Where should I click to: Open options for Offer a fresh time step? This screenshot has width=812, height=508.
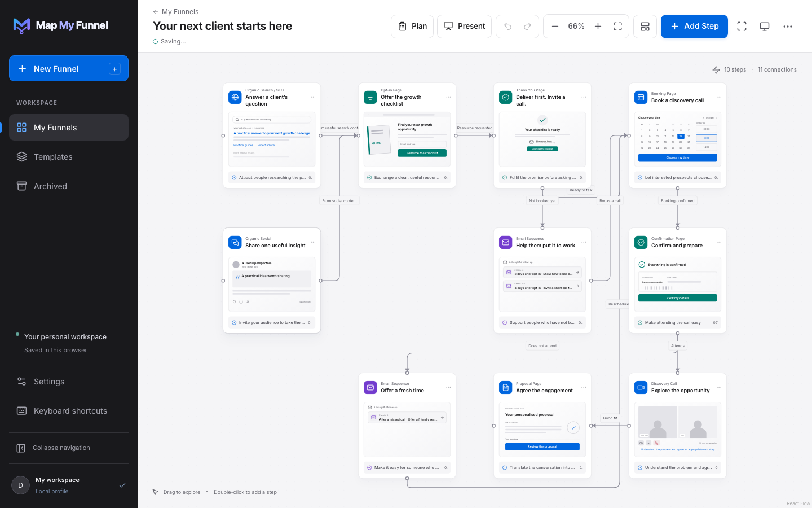tap(448, 387)
